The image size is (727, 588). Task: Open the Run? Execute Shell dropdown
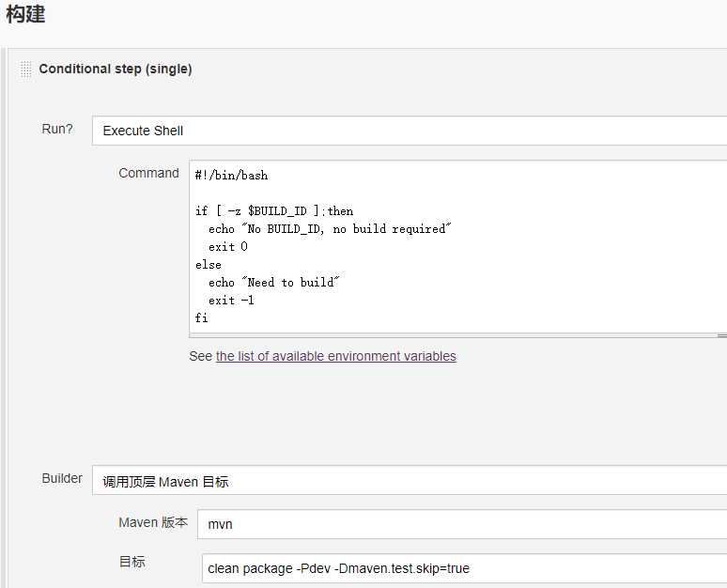(410, 131)
